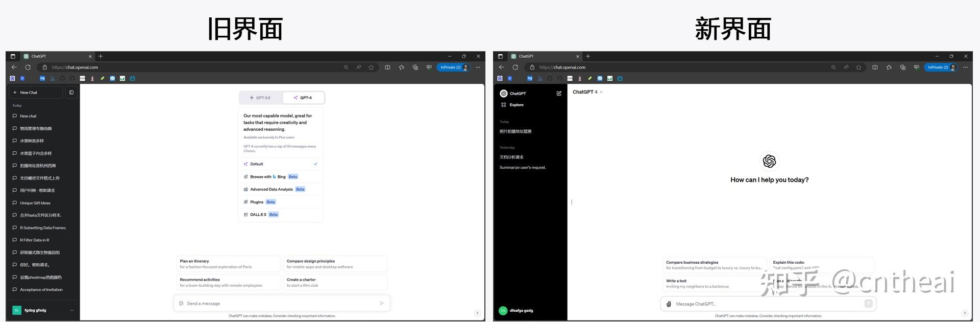
Task: Hide the sidebar in the old-interface window
Action: 71,93
